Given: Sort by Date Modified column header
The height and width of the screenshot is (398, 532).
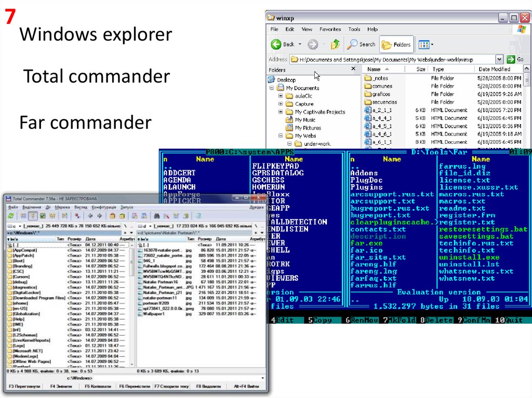Looking at the screenshot, I should click(494, 69).
